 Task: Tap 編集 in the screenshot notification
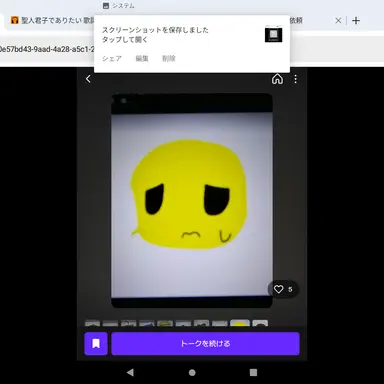point(142,59)
